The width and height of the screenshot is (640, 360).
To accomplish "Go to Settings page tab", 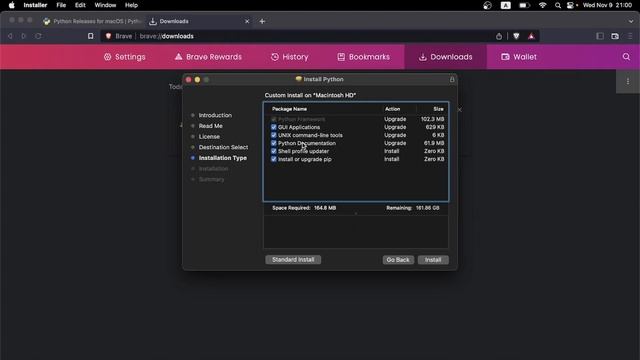I will click(124, 57).
